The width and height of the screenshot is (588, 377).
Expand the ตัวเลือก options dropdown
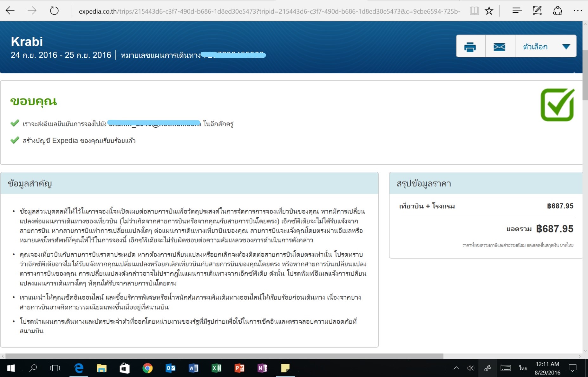coord(546,47)
